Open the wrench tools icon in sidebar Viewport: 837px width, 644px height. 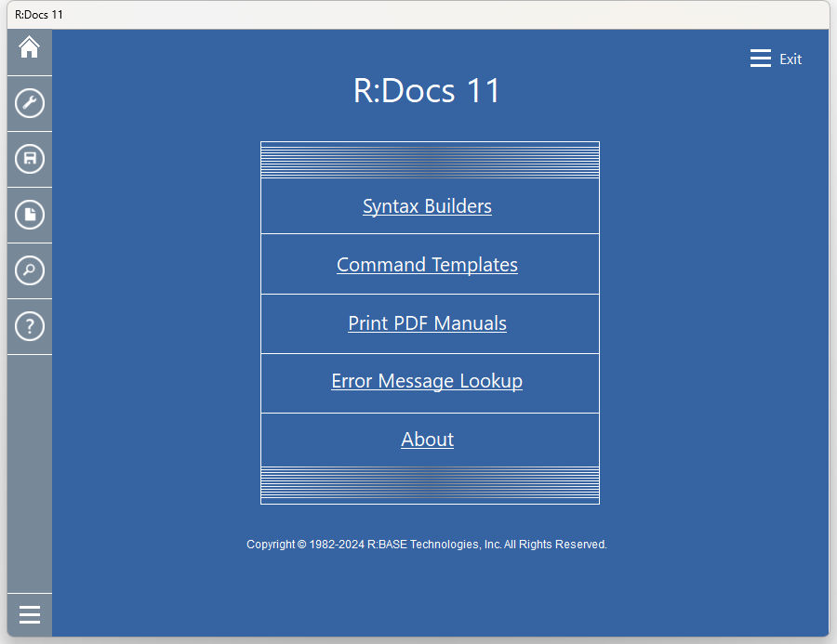click(30, 103)
